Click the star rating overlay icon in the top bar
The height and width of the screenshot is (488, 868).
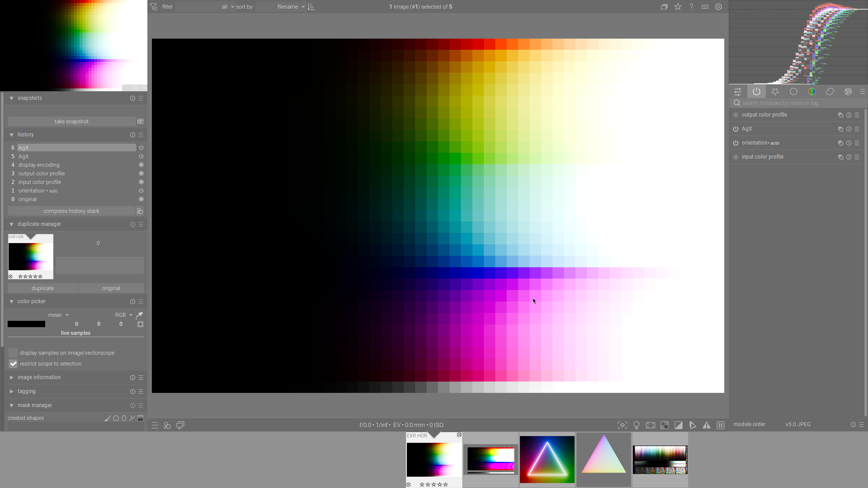[678, 7]
